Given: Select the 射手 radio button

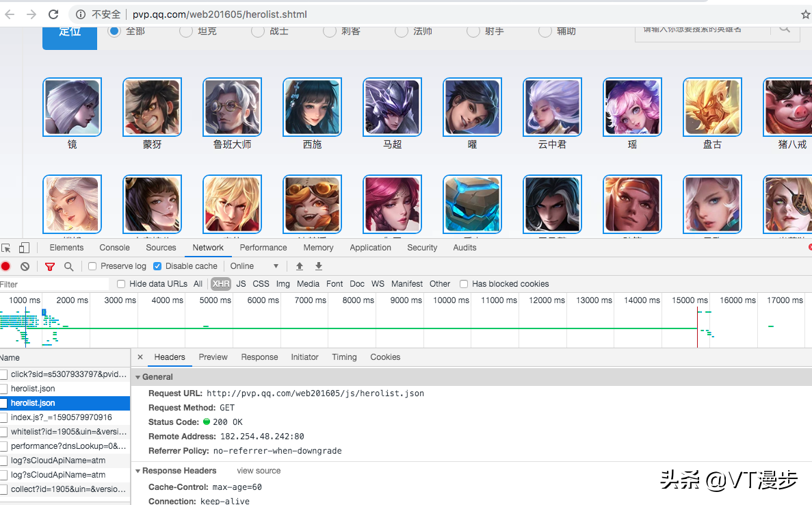Looking at the screenshot, I should pos(473,31).
